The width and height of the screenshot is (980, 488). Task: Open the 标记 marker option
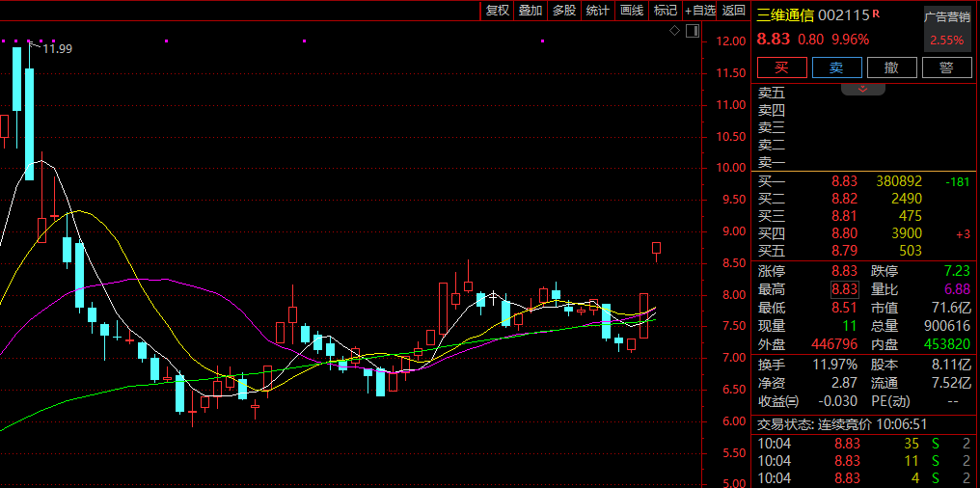tap(665, 10)
